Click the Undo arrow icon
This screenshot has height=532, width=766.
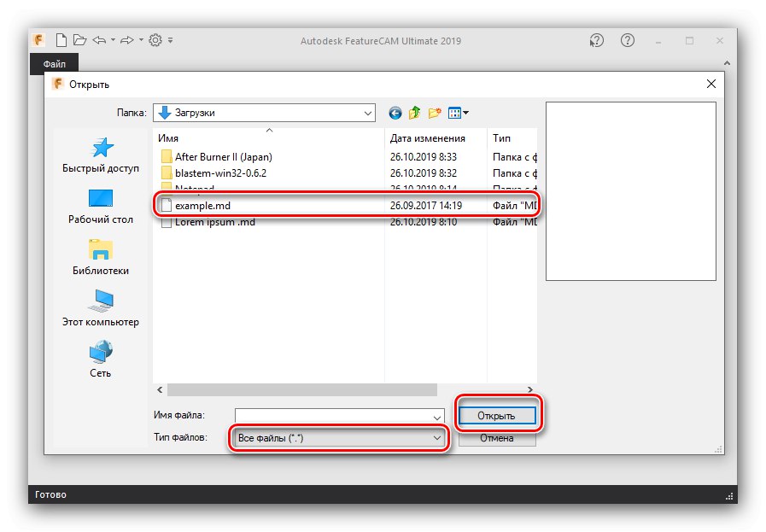[x=100, y=40]
